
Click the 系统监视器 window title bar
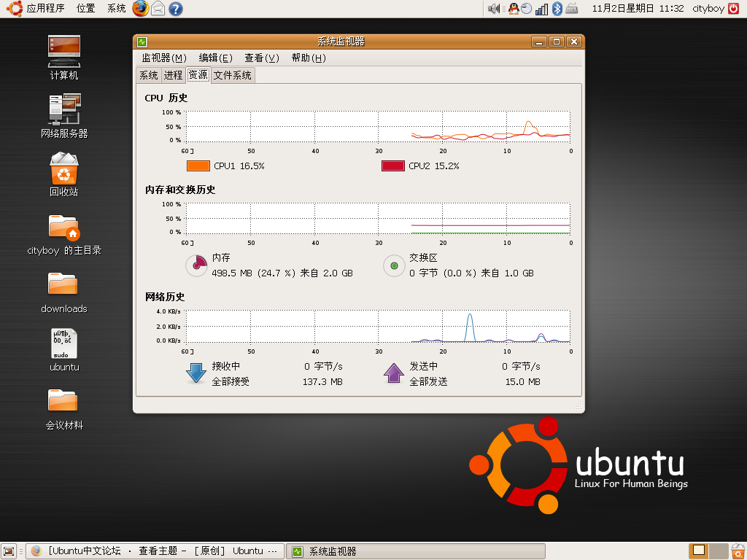point(341,42)
